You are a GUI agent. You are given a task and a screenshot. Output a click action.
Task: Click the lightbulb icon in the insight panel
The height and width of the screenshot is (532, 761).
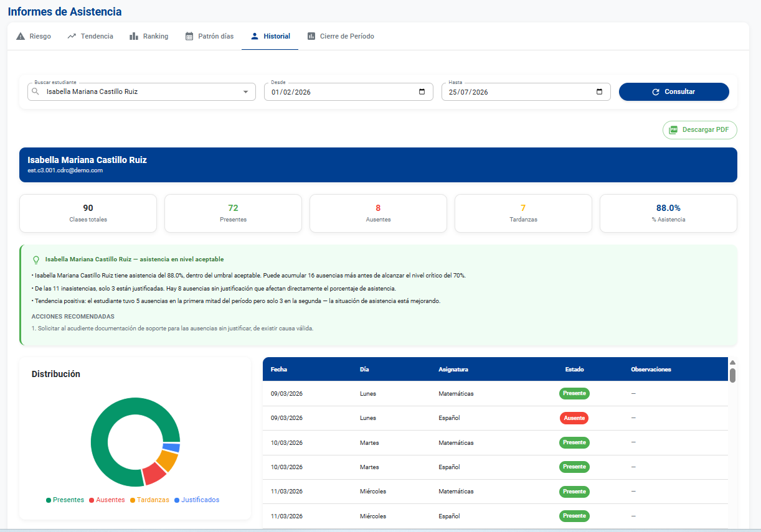coord(36,259)
